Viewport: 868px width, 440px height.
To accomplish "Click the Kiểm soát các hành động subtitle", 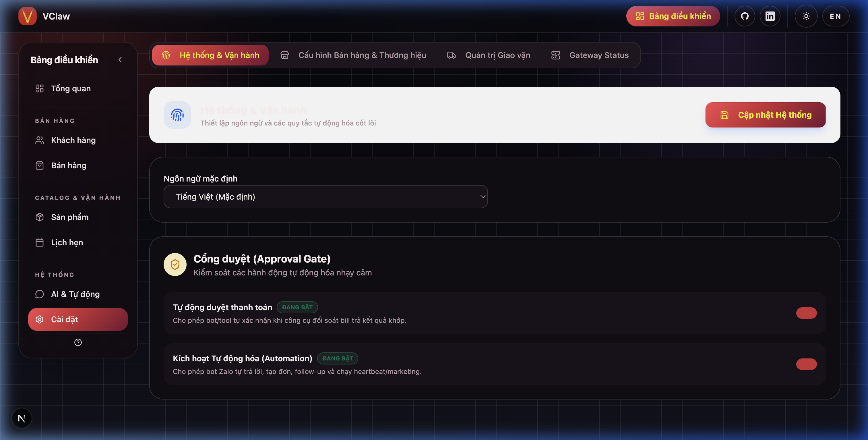I will click(x=282, y=273).
